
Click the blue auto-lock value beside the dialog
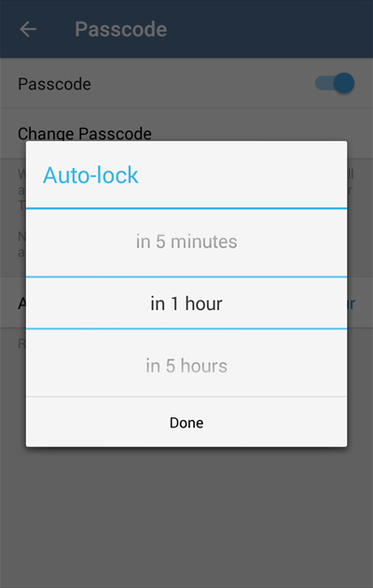(351, 303)
